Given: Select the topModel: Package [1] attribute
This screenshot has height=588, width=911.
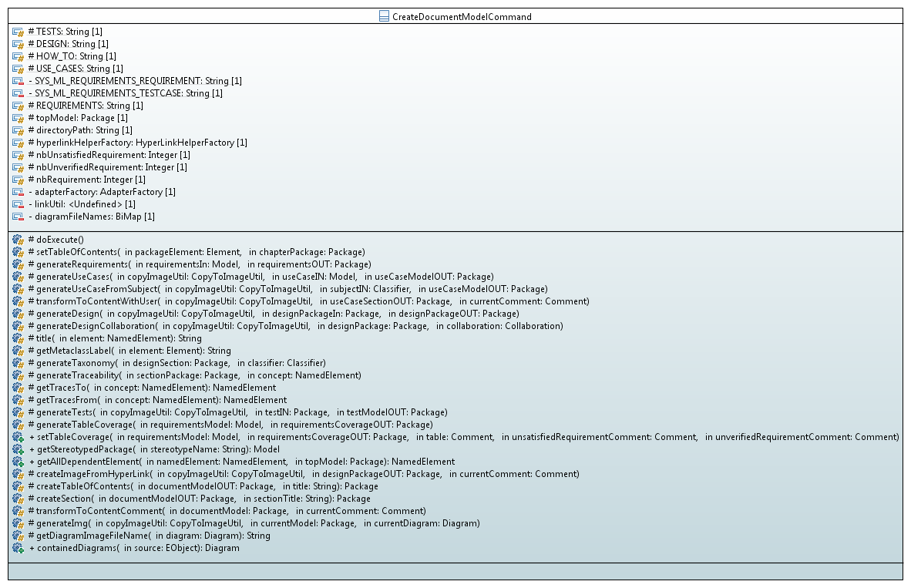Looking at the screenshot, I should coord(78,117).
